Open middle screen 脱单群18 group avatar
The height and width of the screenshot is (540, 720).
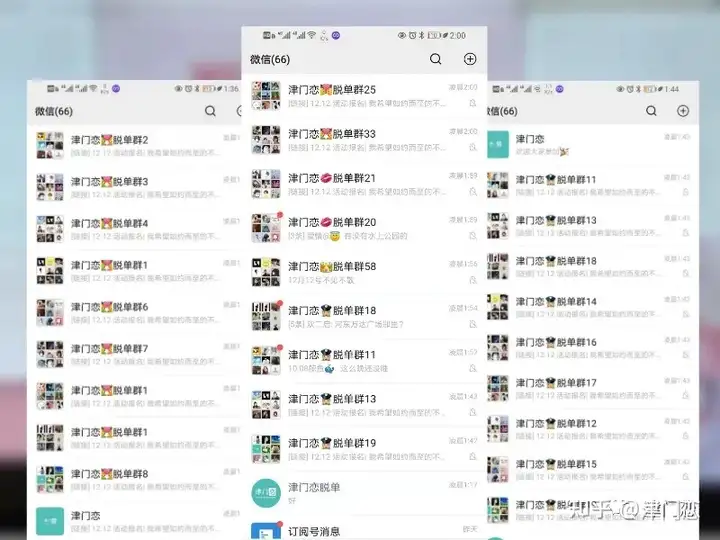coord(266,316)
